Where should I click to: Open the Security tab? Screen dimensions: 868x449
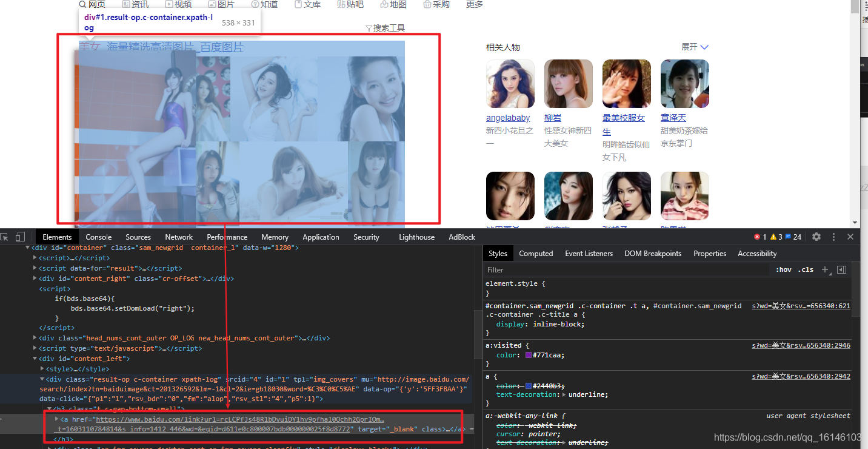pos(366,237)
